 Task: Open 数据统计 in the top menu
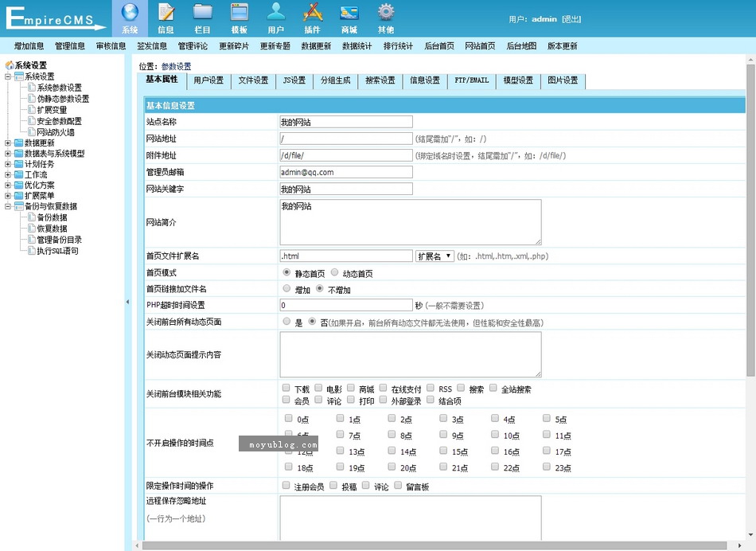pos(357,46)
